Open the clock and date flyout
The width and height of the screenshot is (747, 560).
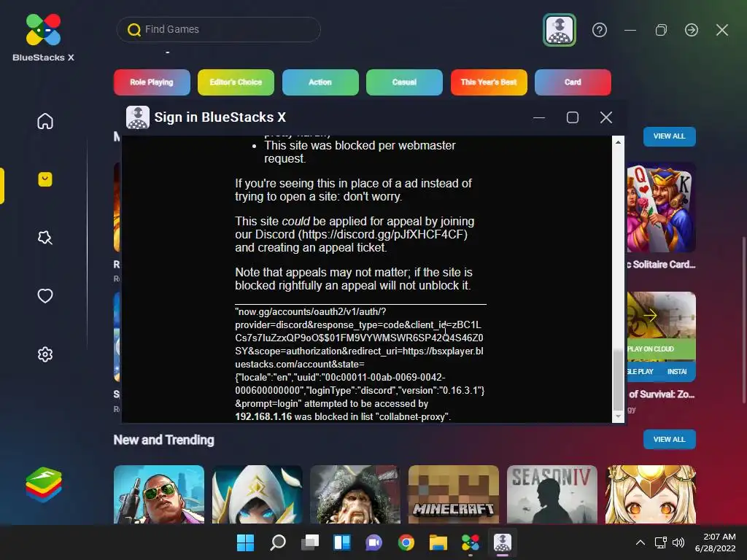click(716, 542)
